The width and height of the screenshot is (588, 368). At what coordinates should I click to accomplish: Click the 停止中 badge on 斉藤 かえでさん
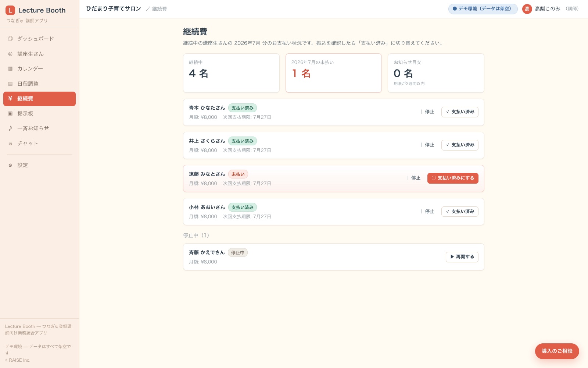(x=238, y=253)
